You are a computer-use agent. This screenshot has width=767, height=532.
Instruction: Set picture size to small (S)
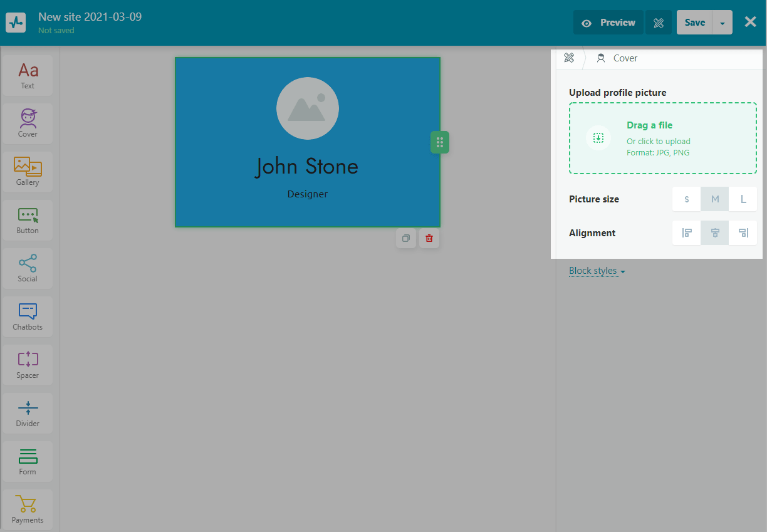pyautogui.click(x=687, y=199)
